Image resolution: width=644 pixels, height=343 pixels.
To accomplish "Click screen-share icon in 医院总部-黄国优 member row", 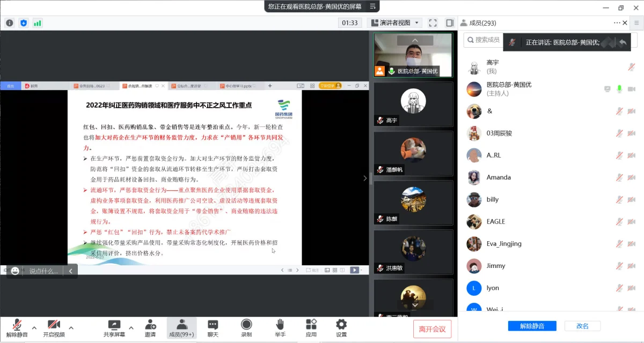I will pos(608,89).
